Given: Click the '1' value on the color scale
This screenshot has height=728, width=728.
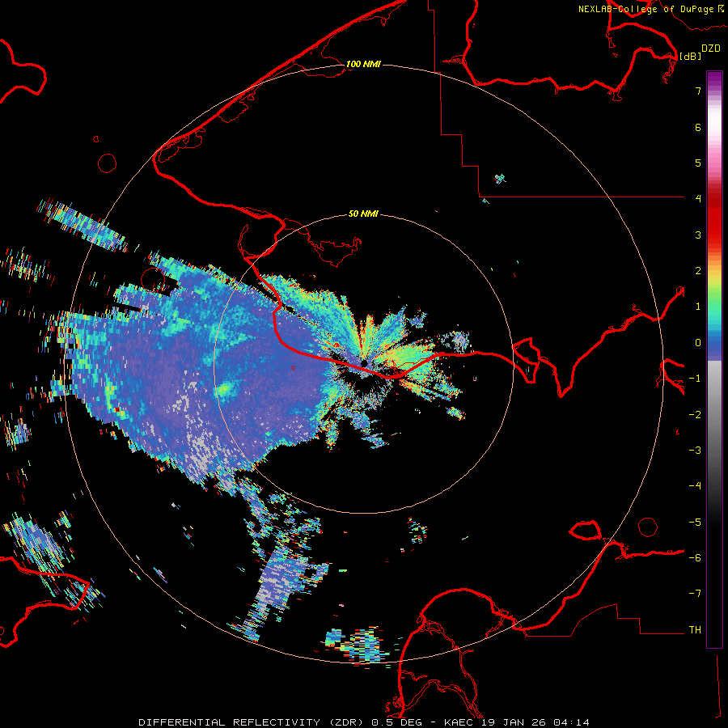Looking at the screenshot, I should [698, 307].
